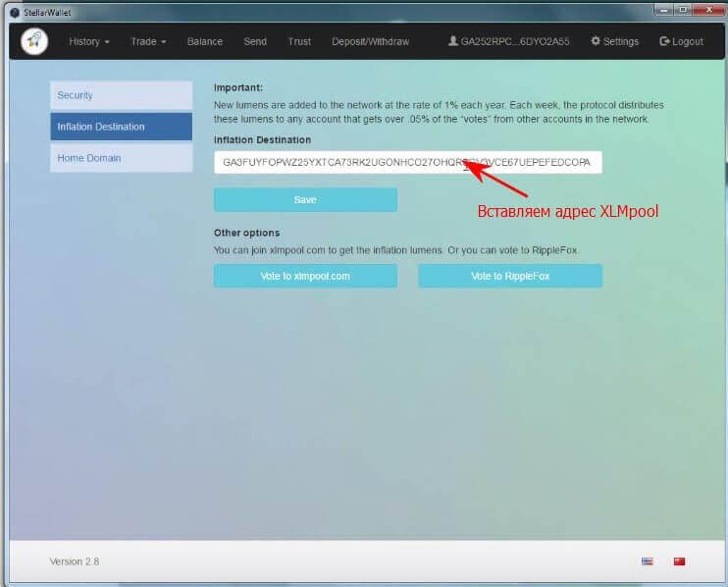Select the Security sidebar tab
Viewport: 728px width, 587px height.
point(122,95)
